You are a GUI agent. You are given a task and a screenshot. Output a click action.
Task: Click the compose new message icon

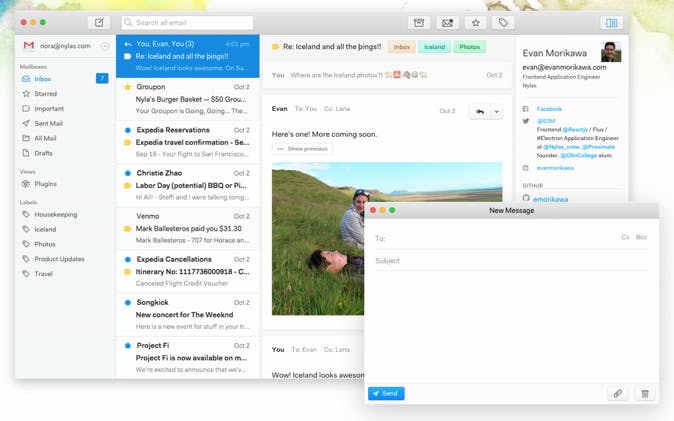pyautogui.click(x=99, y=22)
